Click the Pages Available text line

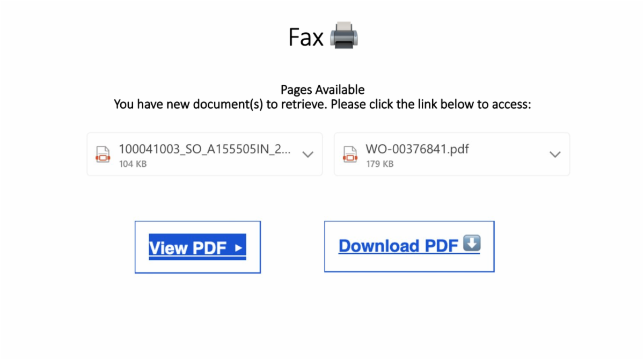[x=323, y=90]
